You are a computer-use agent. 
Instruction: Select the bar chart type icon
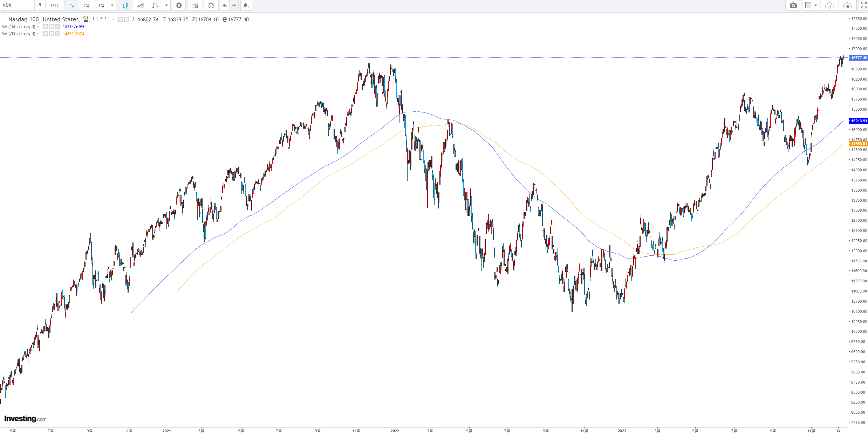(156, 5)
